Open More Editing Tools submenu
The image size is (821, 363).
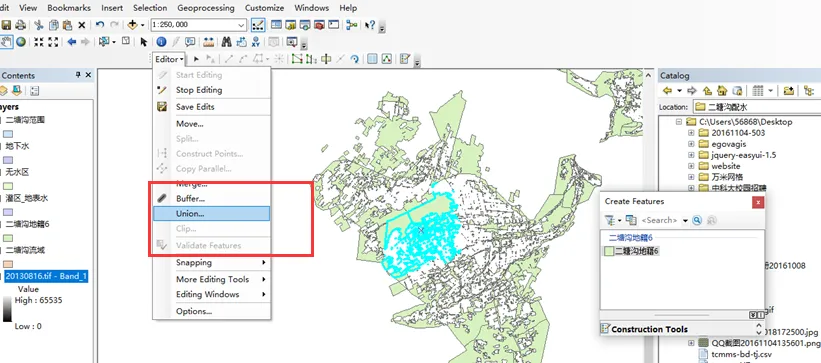(212, 279)
